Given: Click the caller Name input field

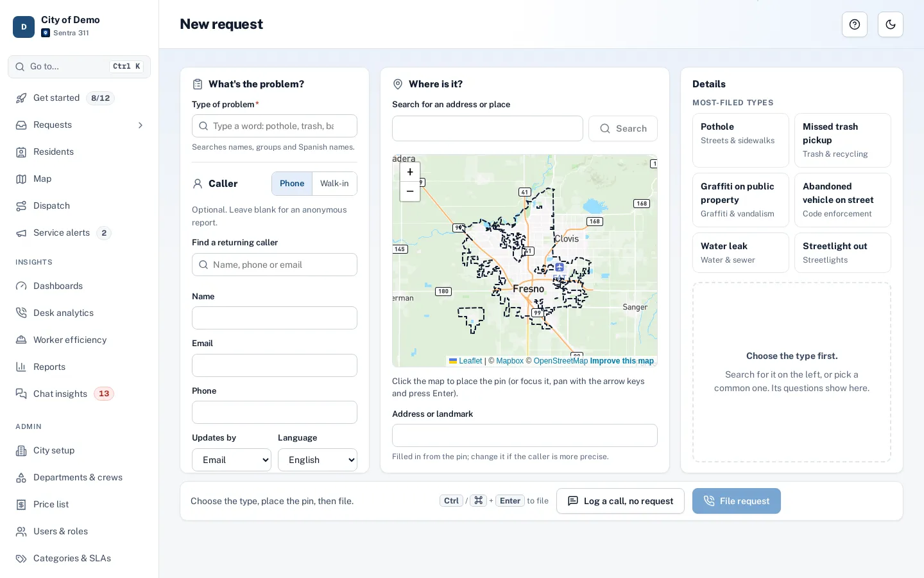Looking at the screenshot, I should [275, 318].
